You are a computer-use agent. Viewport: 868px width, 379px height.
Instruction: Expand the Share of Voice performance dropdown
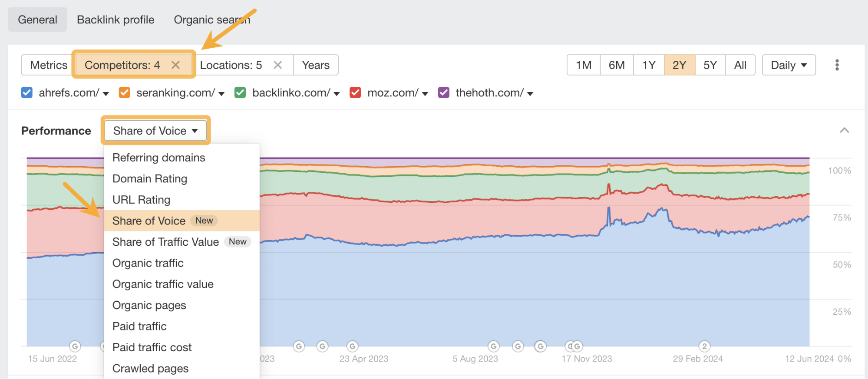coord(155,131)
